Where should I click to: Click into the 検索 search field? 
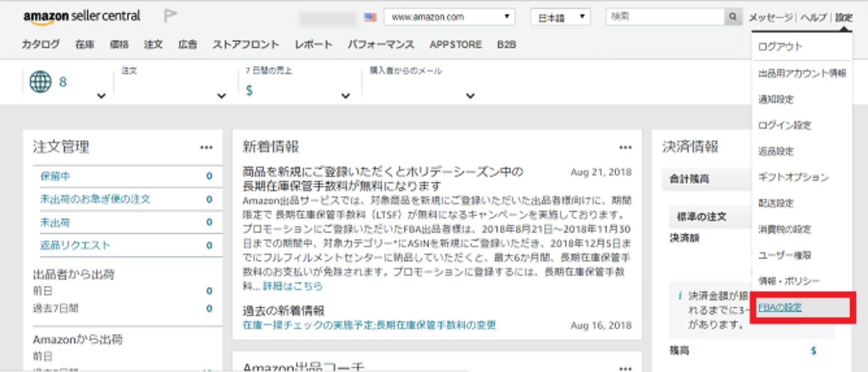[664, 17]
